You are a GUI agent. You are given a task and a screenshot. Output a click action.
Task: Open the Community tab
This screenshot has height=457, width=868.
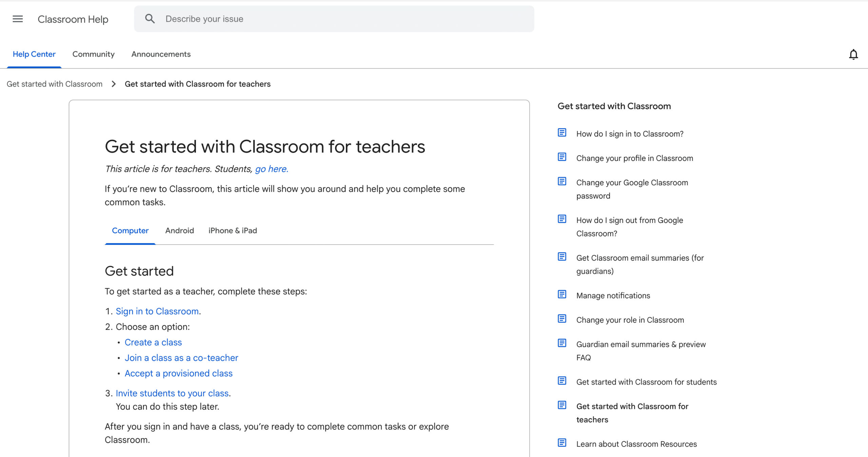pos(93,54)
